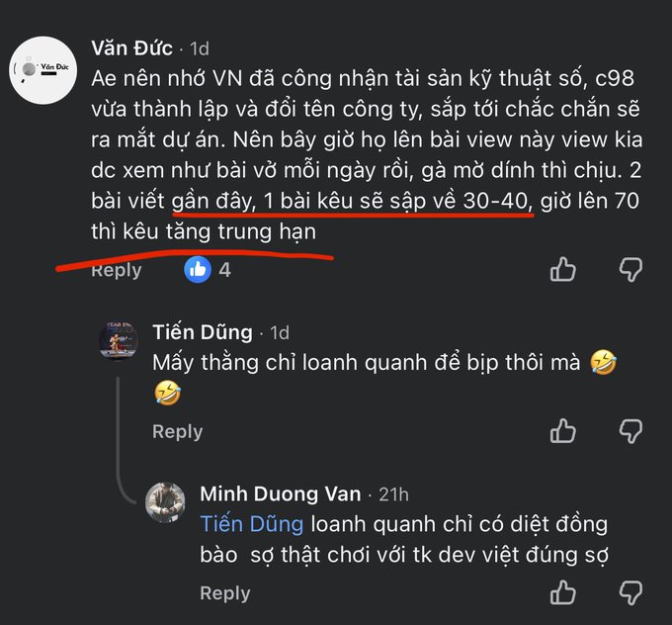Reply to Minh Duong Van's comment

point(224,593)
